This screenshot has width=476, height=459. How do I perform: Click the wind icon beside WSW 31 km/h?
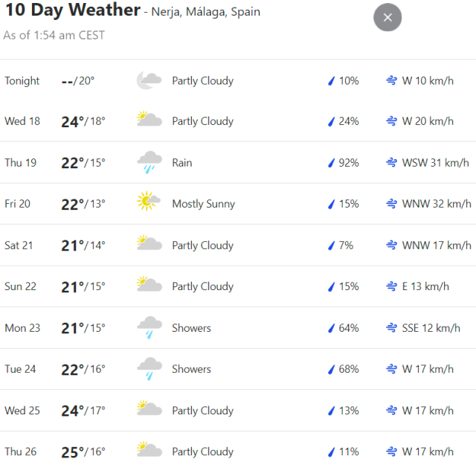pos(391,163)
